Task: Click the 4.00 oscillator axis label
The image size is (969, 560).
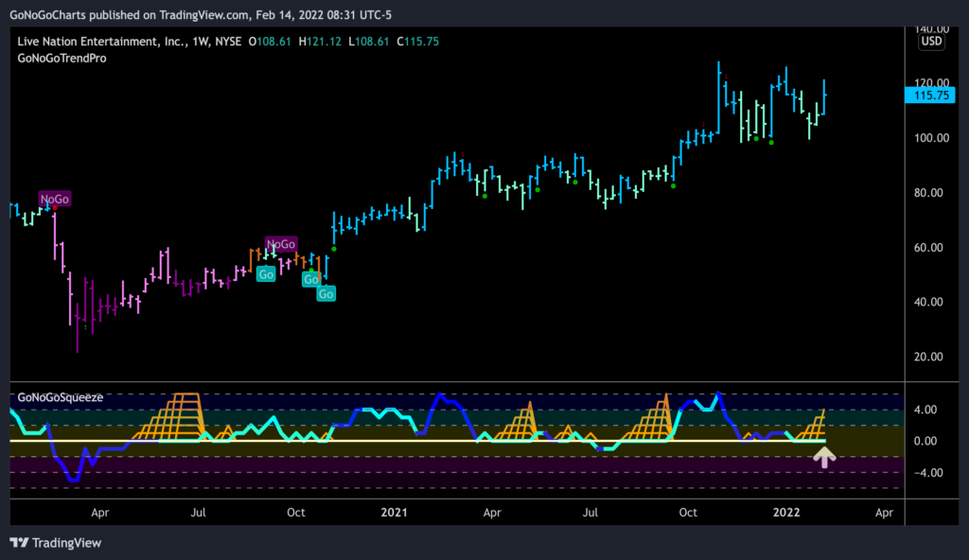Action: click(x=925, y=410)
